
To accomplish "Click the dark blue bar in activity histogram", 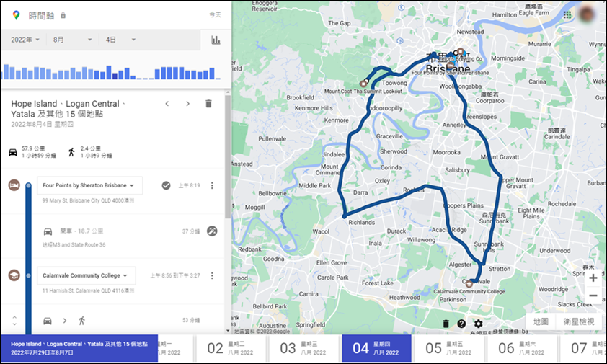I will [115, 76].
